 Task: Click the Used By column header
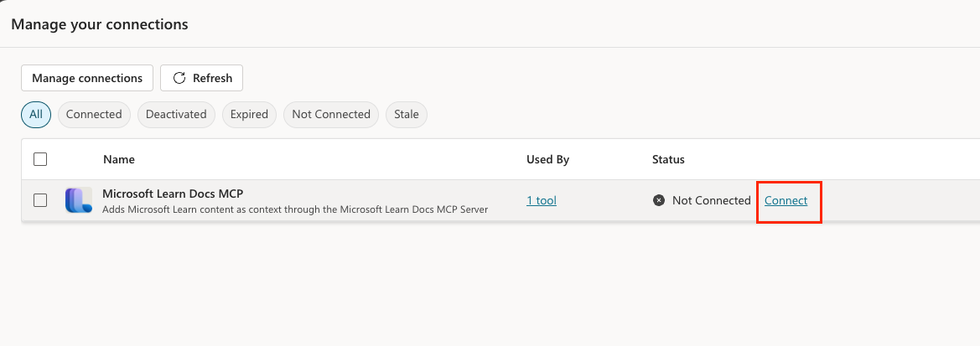[547, 159]
